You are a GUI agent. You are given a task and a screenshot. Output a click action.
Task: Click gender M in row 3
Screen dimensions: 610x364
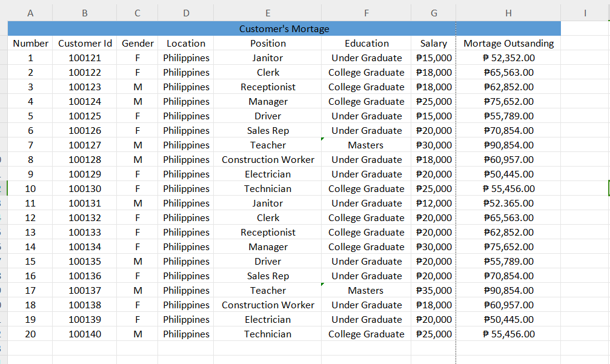pos(138,87)
